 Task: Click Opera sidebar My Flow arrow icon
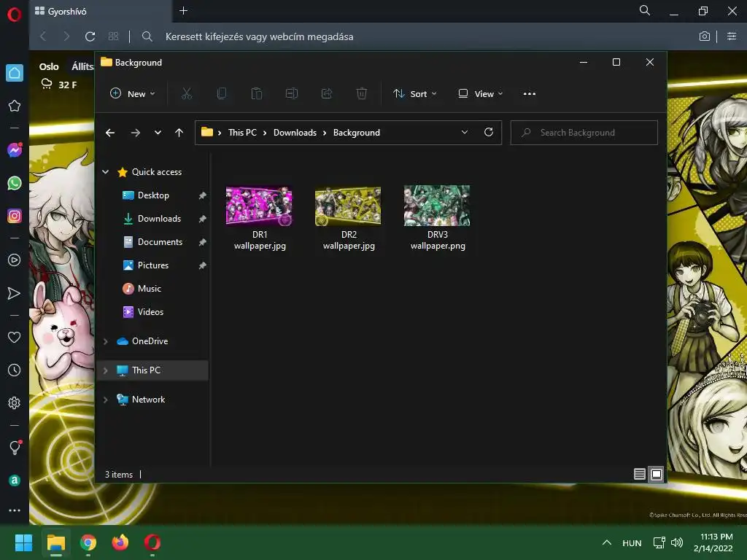[15, 293]
